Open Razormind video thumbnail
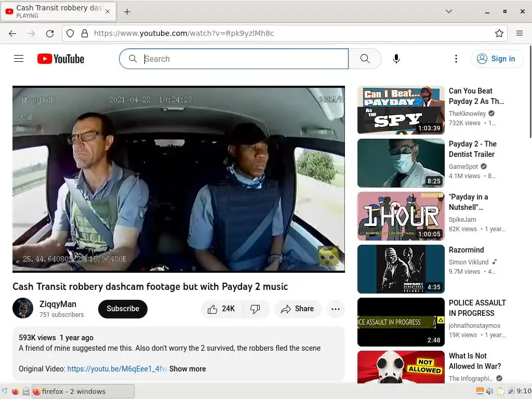Image resolution: width=532 pixels, height=399 pixels. 401,269
